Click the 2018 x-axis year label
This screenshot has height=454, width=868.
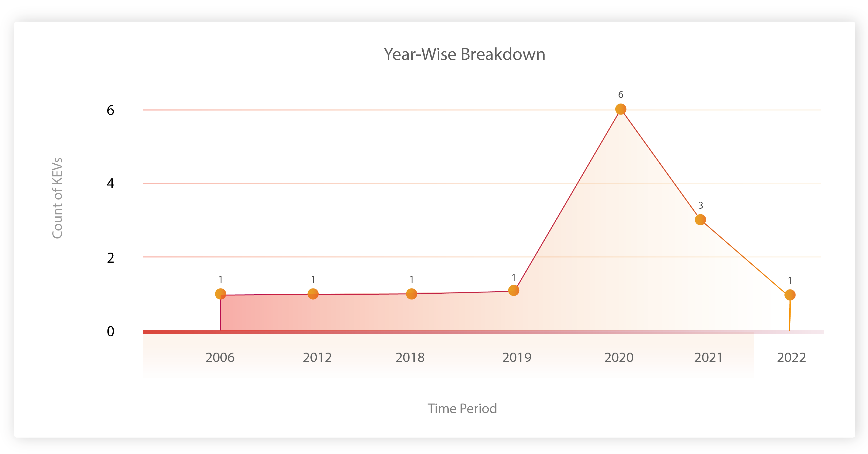[410, 358]
